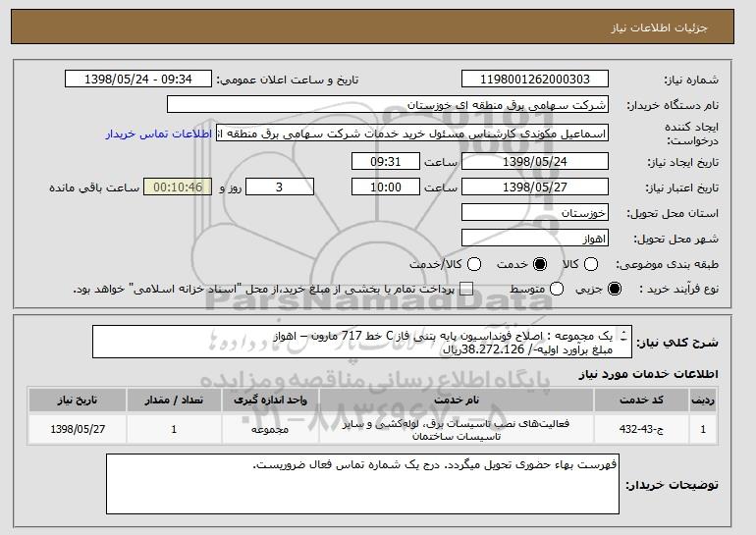
Task: Click the buyer notes text area
Action: coord(363,481)
